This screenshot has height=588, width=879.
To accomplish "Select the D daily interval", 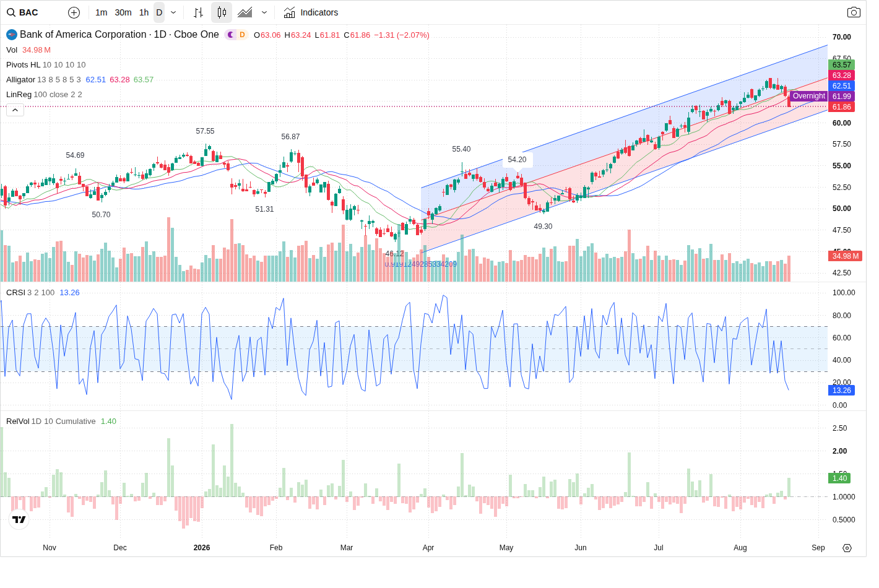I will (159, 12).
